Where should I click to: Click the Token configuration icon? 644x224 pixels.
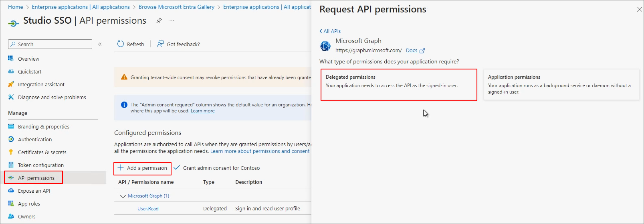click(11, 165)
